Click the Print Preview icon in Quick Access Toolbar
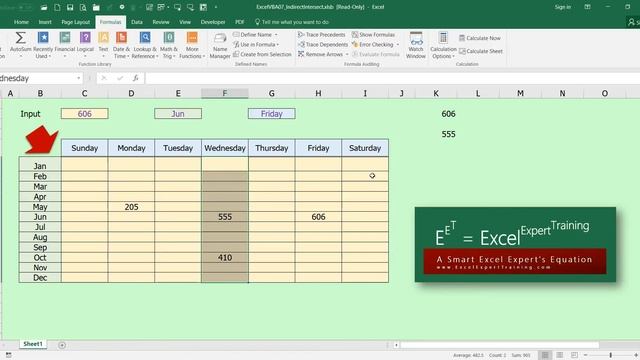Viewport: 640px width, 360px height. (x=83, y=7)
